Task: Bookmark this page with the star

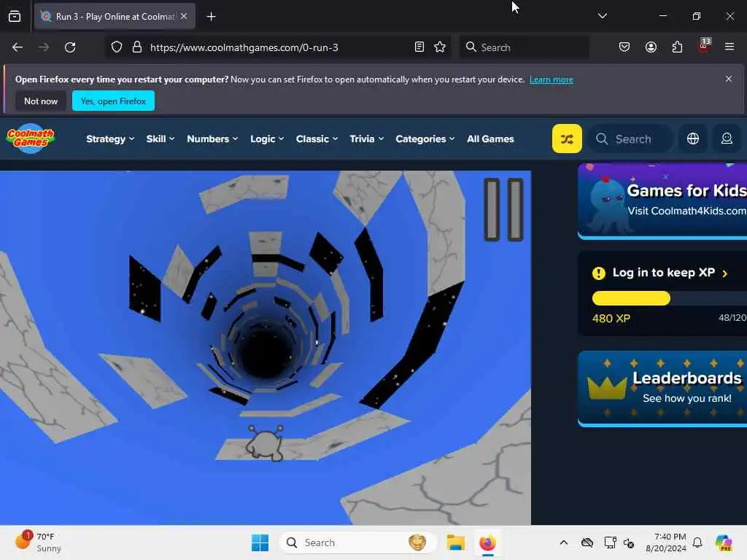Action: pyautogui.click(x=440, y=47)
